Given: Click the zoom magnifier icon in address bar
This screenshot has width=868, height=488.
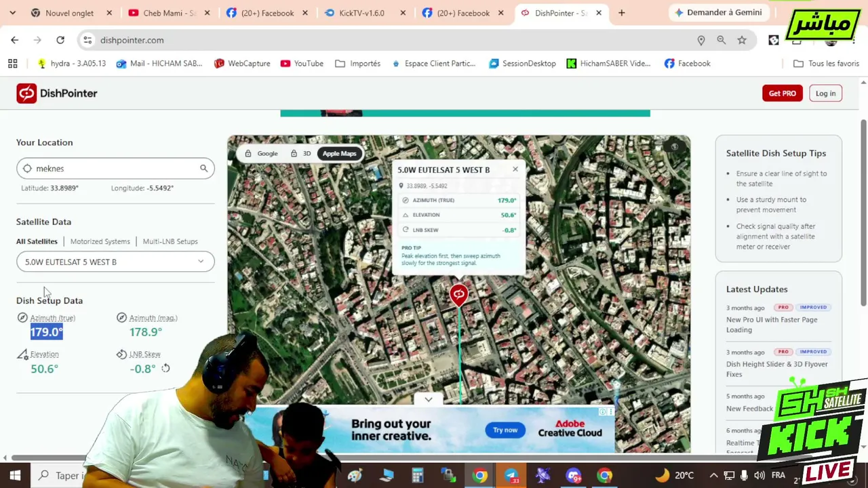Looking at the screenshot, I should [x=722, y=40].
